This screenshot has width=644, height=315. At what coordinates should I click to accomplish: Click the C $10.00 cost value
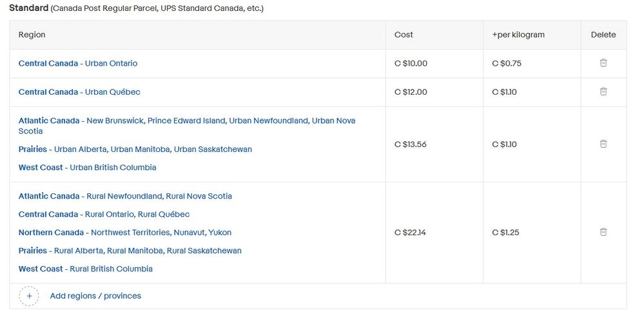[x=411, y=64]
